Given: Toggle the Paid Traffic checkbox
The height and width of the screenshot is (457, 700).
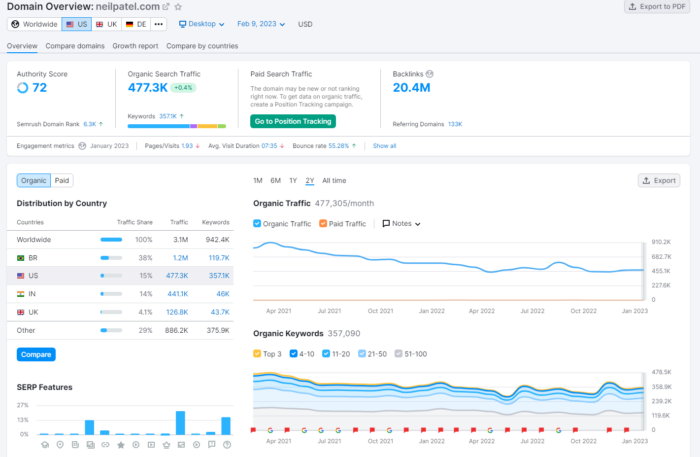Looking at the screenshot, I should [x=323, y=224].
